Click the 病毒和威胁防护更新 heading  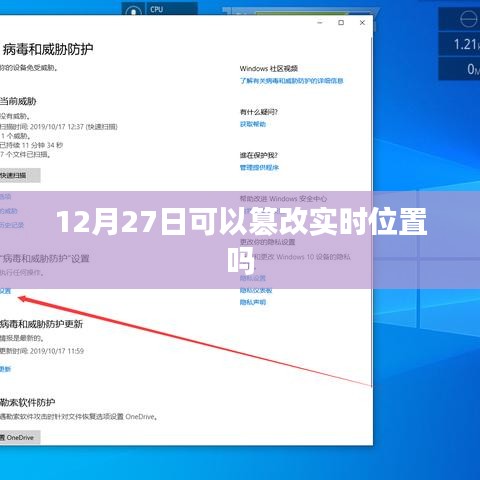[x=41, y=324]
